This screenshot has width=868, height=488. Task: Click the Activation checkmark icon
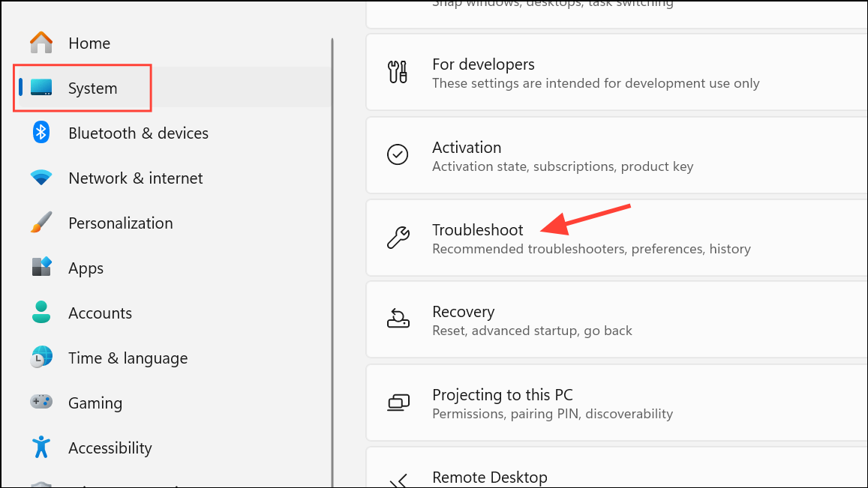coord(398,155)
